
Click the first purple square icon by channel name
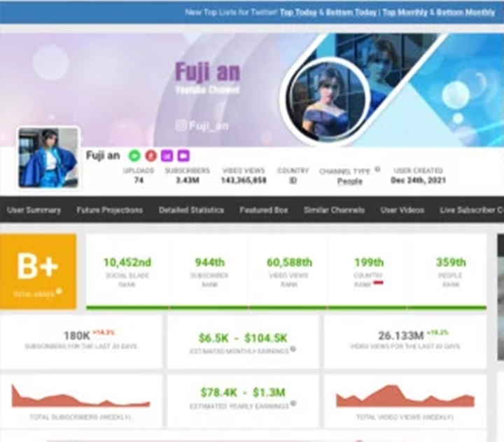click(167, 156)
